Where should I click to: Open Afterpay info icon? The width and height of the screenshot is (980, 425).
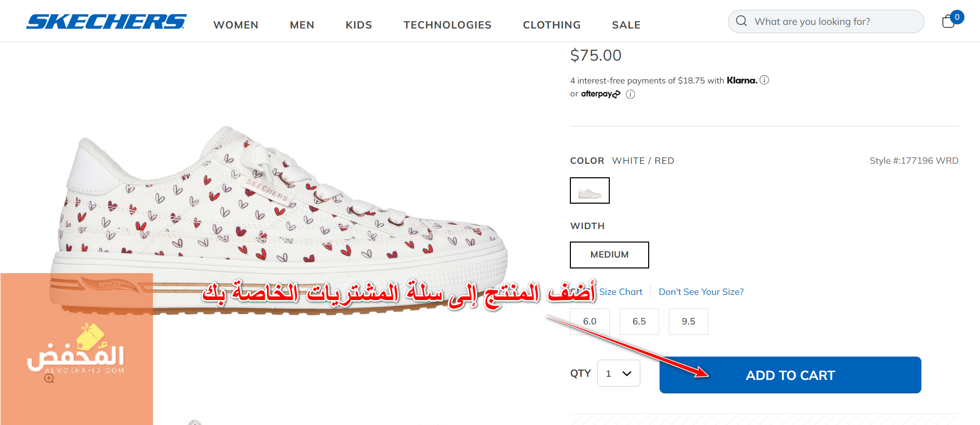(x=630, y=94)
